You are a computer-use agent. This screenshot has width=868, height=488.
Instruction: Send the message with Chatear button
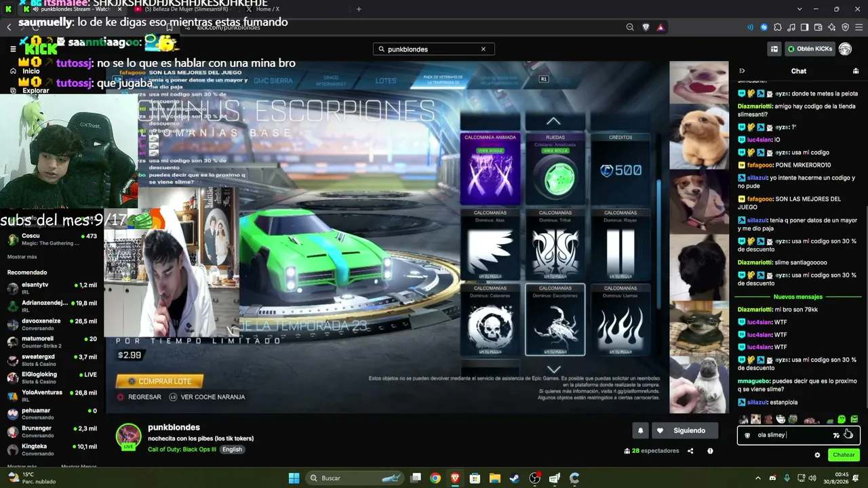(844, 455)
